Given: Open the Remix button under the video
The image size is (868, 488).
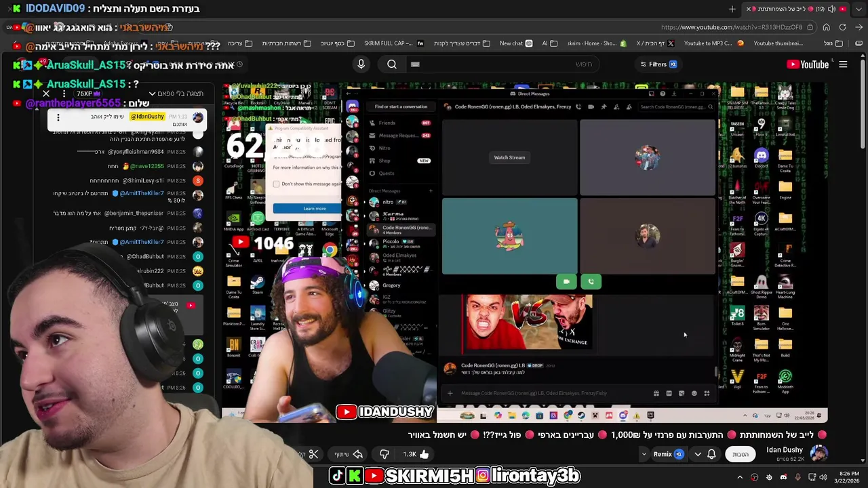Looking at the screenshot, I should 669,454.
